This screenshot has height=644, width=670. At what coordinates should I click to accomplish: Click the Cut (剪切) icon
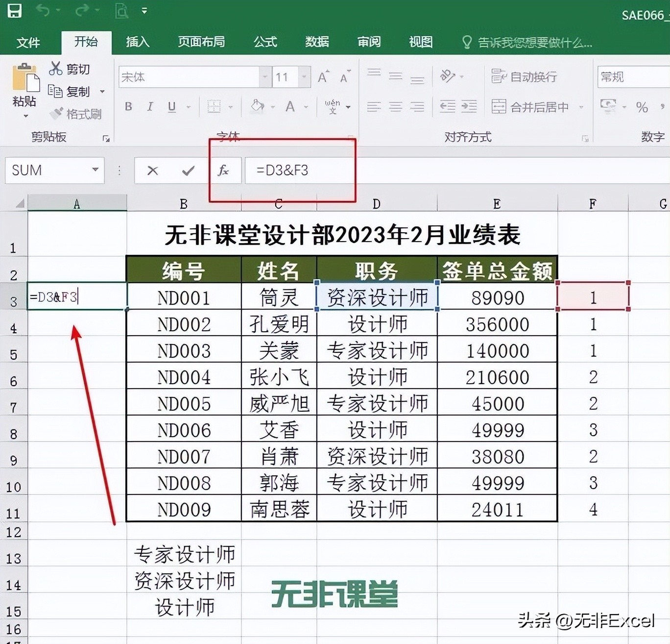coord(56,69)
